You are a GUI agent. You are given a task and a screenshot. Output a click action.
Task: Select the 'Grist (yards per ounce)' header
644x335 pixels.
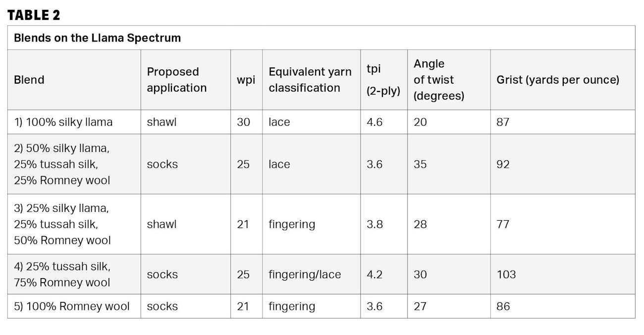tap(557, 80)
